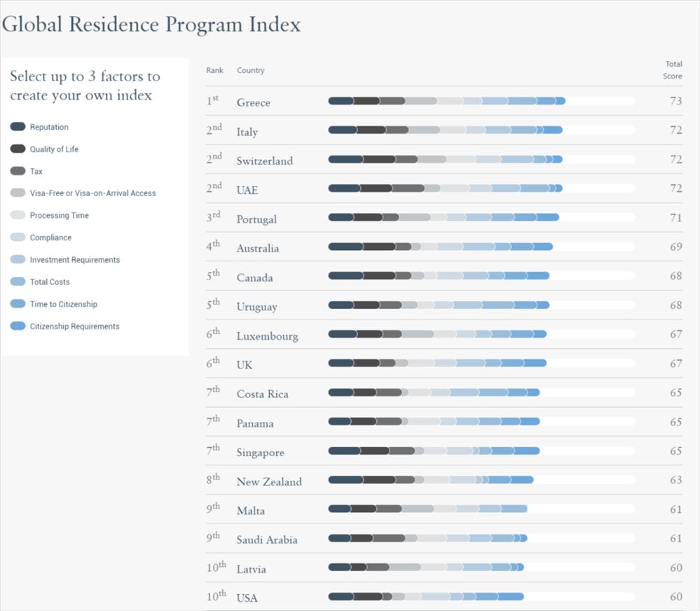Click the Country column header
This screenshot has width=700, height=611.
250,70
